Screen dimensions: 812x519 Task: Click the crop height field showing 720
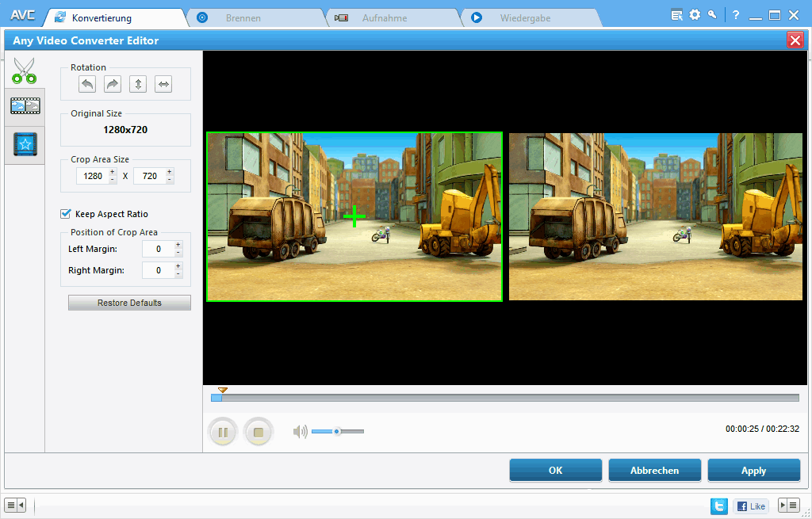pyautogui.click(x=150, y=176)
